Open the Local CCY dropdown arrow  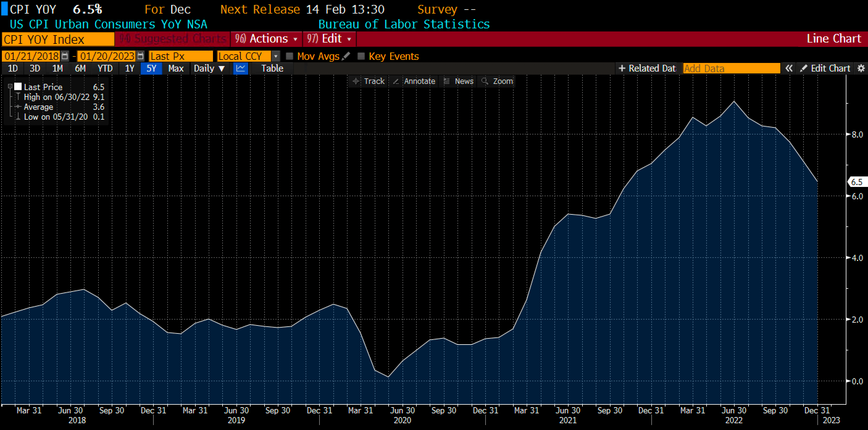point(276,56)
